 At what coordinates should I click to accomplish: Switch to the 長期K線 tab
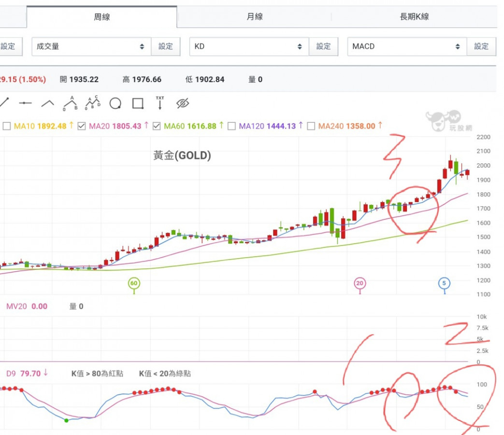414,17
